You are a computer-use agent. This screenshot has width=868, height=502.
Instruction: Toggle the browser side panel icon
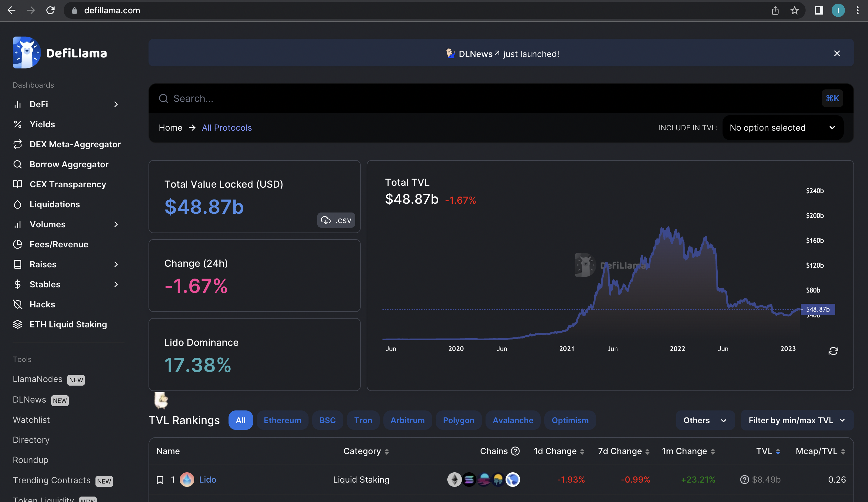pyautogui.click(x=819, y=10)
